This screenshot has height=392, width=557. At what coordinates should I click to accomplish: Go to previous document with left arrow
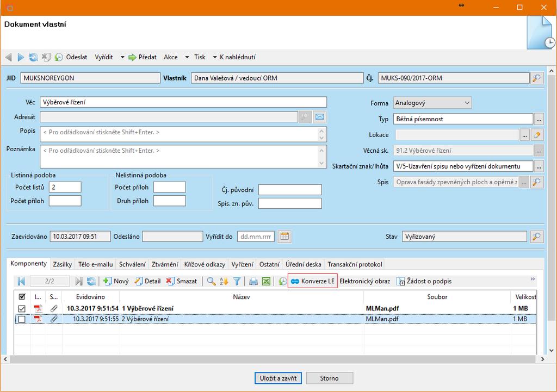pos(9,57)
